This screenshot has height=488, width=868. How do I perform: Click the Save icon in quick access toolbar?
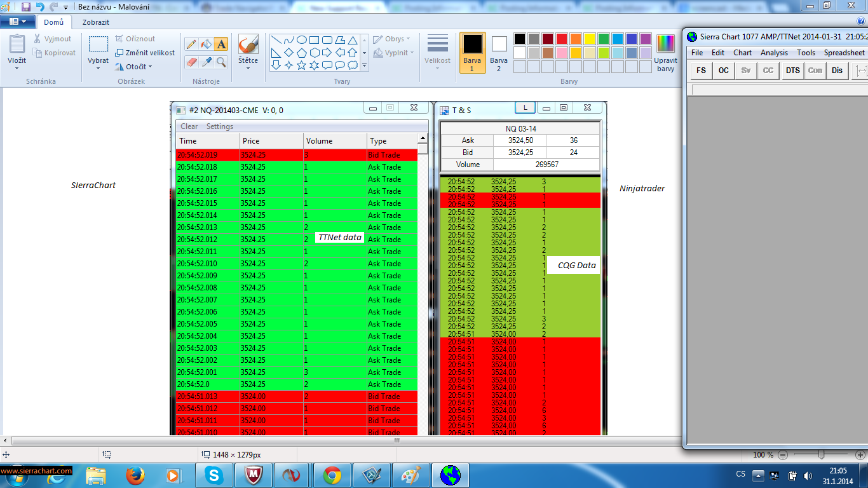click(x=26, y=7)
